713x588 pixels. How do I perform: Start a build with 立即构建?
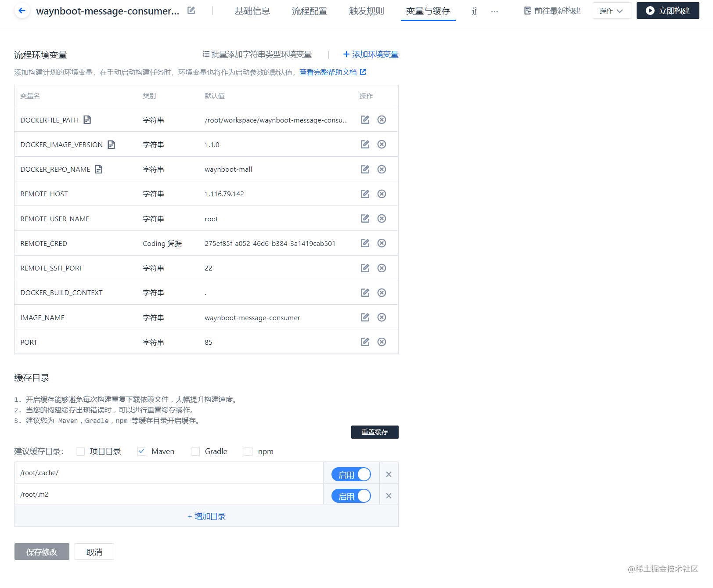coord(667,11)
